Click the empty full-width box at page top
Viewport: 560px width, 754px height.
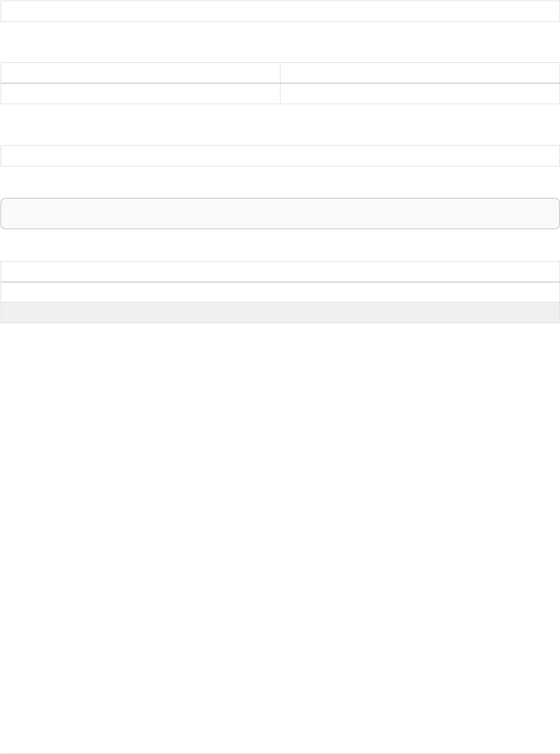(x=280, y=11)
